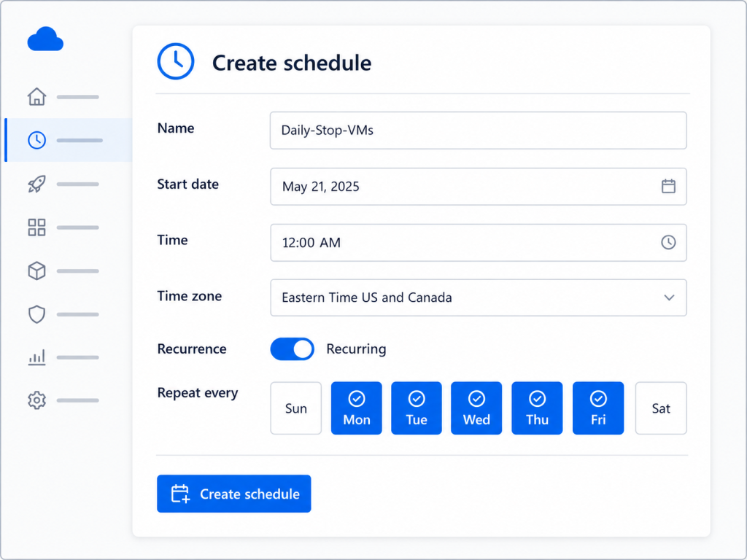Click the Create schedule button label
Image resolution: width=747 pixels, height=560 pixels.
click(249, 494)
